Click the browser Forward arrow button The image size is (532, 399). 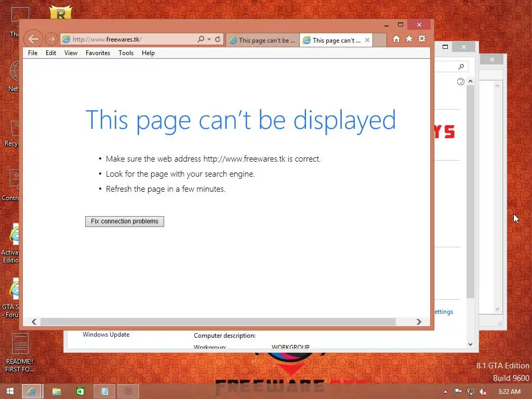tap(51, 39)
